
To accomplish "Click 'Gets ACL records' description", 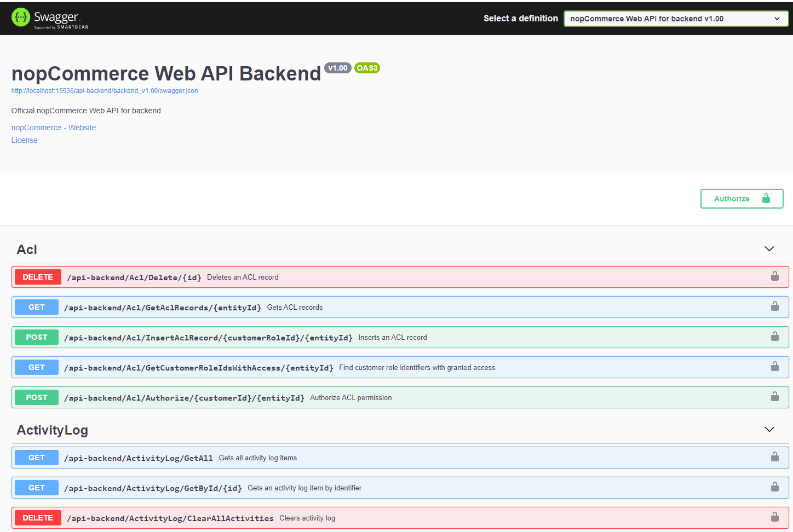I will (x=295, y=308).
